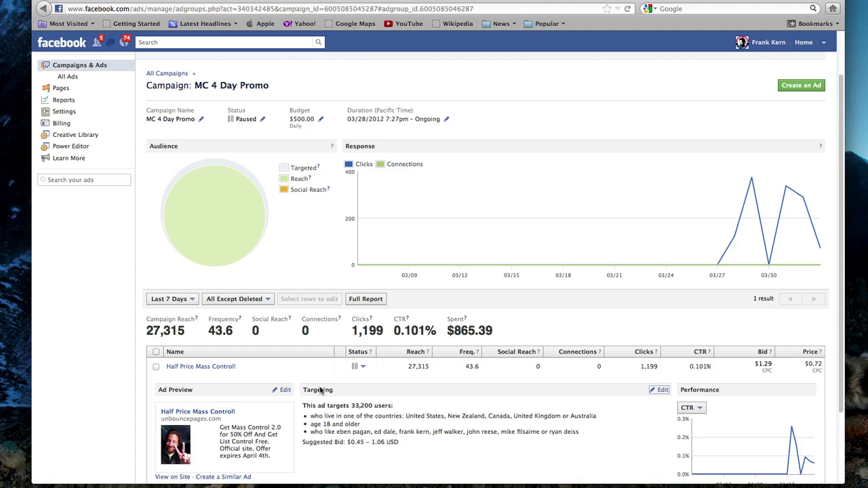
Task: Edit campaign name pencil icon
Action: [x=201, y=119]
